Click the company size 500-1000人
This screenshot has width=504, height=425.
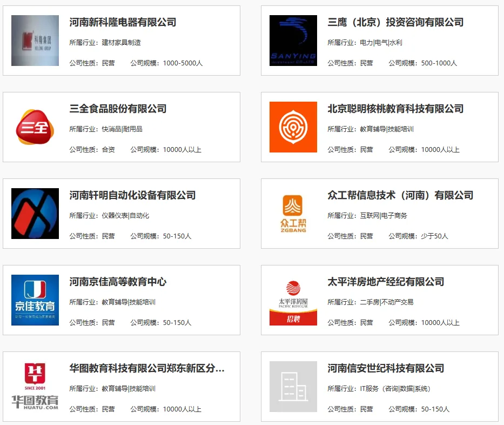coord(439,63)
